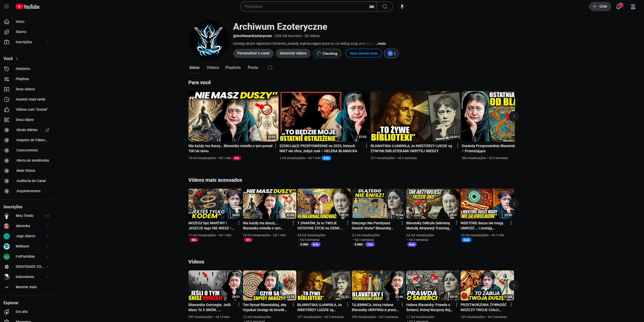Open Concorrentes sidebar item
This screenshot has width=644, height=322.
click(27, 150)
